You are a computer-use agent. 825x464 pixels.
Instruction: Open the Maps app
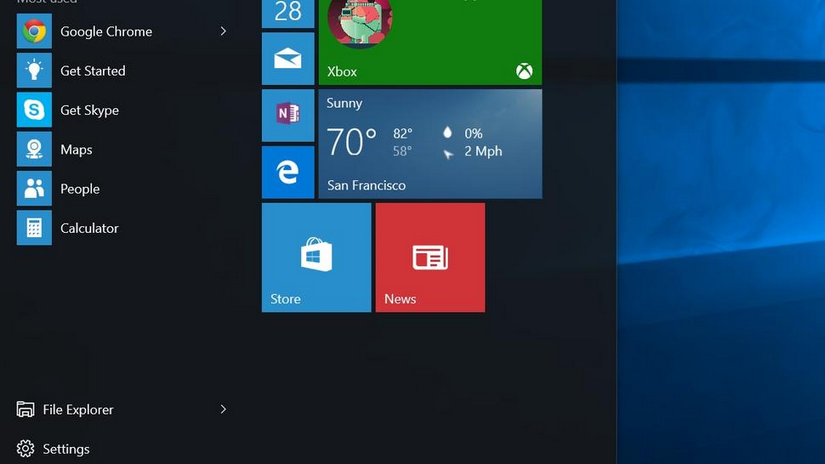click(x=76, y=150)
